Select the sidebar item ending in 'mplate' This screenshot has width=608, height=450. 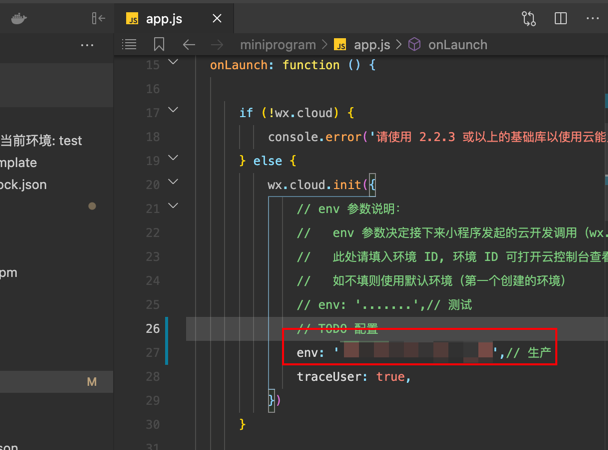point(18,163)
